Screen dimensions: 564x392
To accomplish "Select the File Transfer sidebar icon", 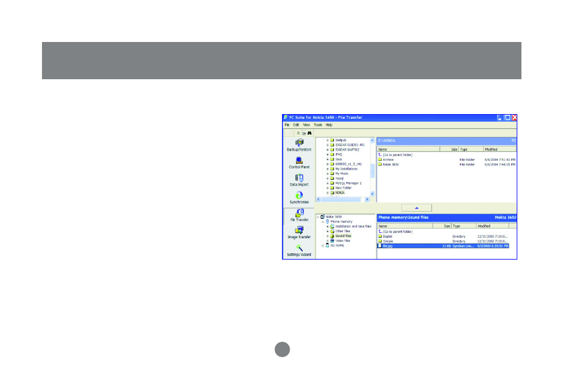I will click(299, 215).
